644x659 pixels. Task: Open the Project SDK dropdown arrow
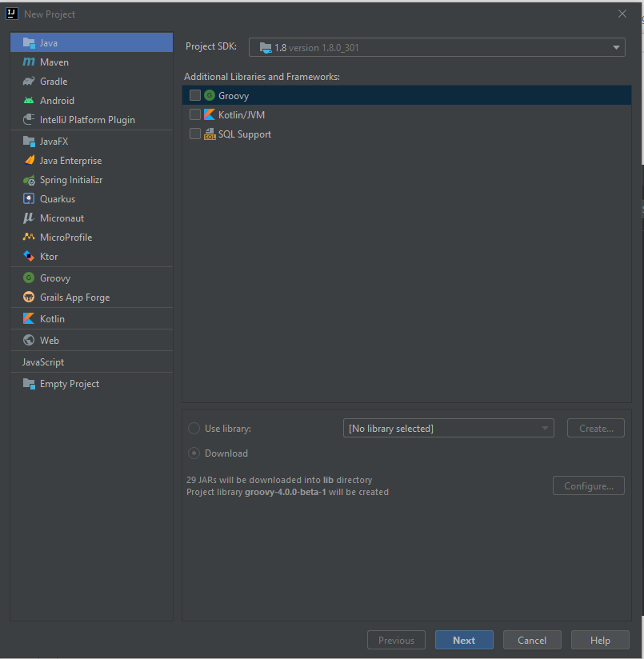pyautogui.click(x=616, y=47)
